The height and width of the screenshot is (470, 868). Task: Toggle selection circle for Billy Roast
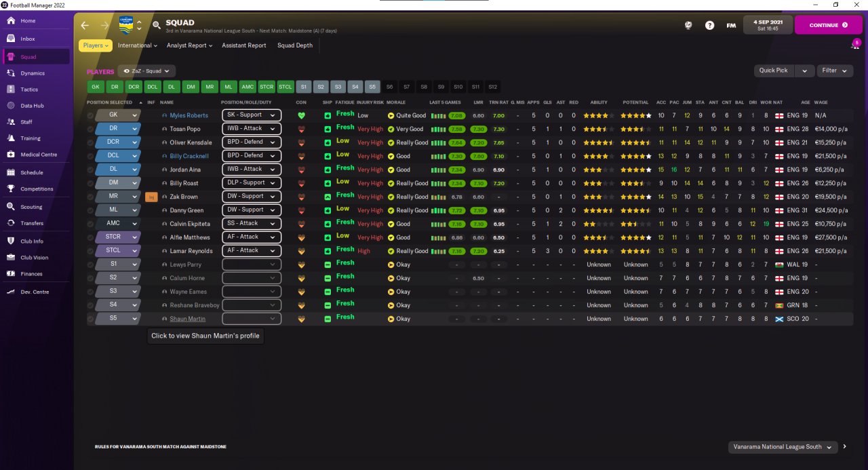[90, 183]
